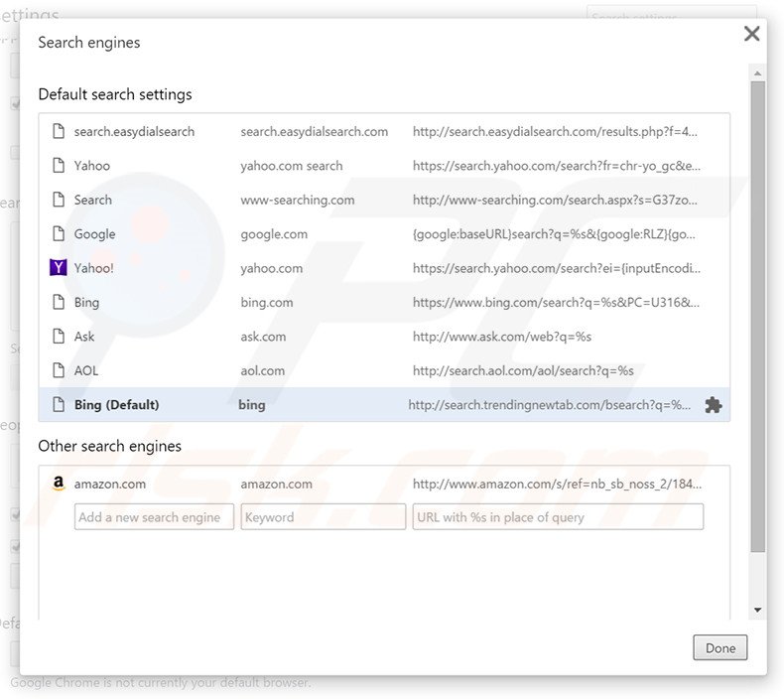
Task: Click the page icon beside Bing bing.com row
Action: (59, 302)
